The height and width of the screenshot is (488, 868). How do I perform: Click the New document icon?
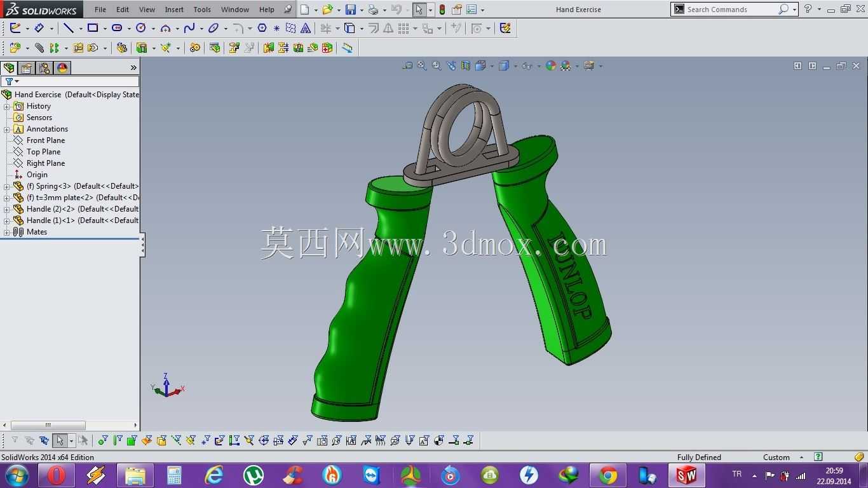pyautogui.click(x=305, y=10)
